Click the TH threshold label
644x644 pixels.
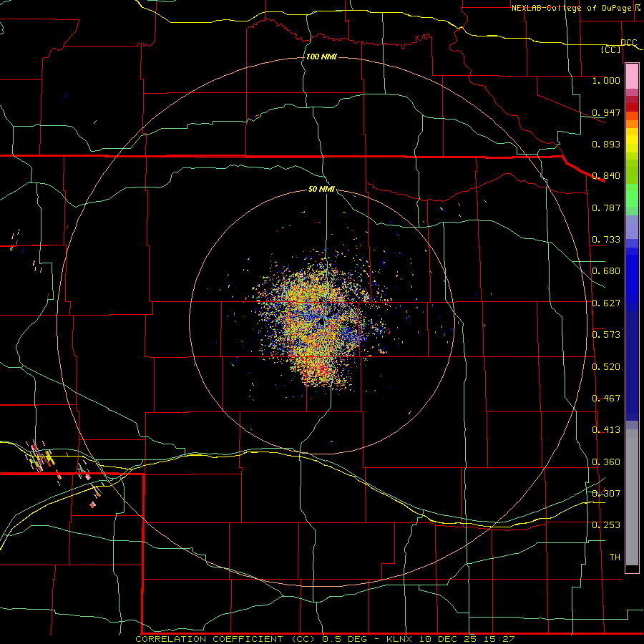pos(615,557)
